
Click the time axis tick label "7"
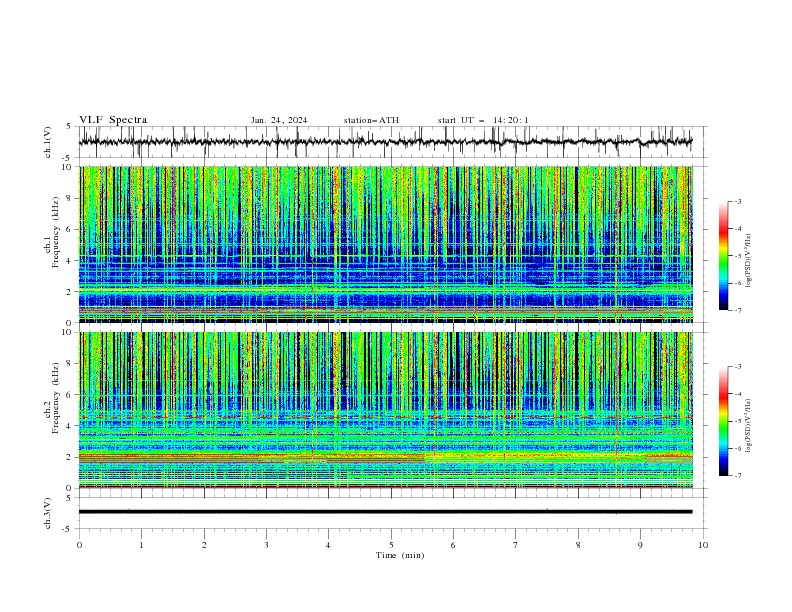[516, 545]
